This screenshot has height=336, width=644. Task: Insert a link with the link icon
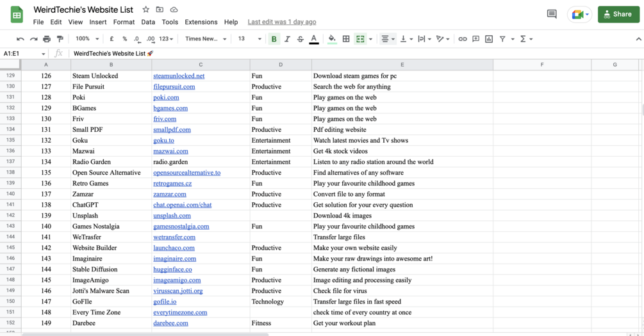point(463,39)
